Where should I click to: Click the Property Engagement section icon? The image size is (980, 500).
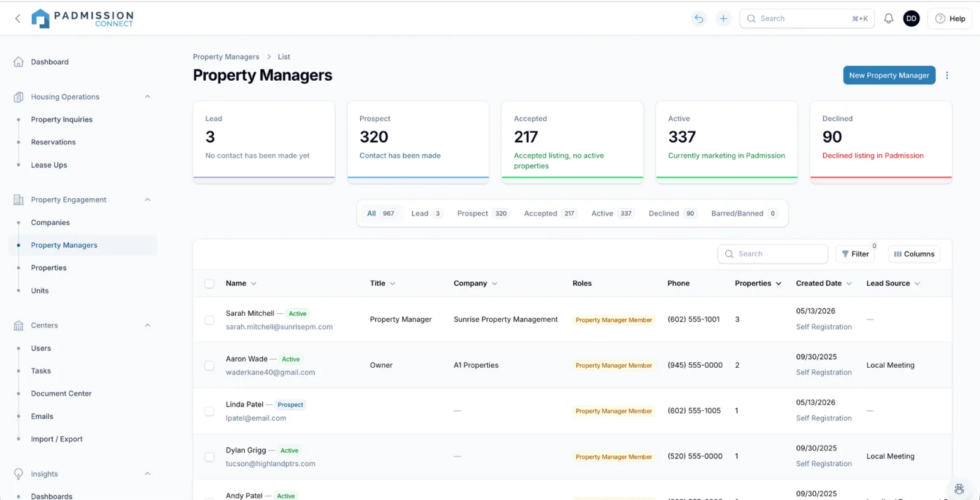[18, 200]
